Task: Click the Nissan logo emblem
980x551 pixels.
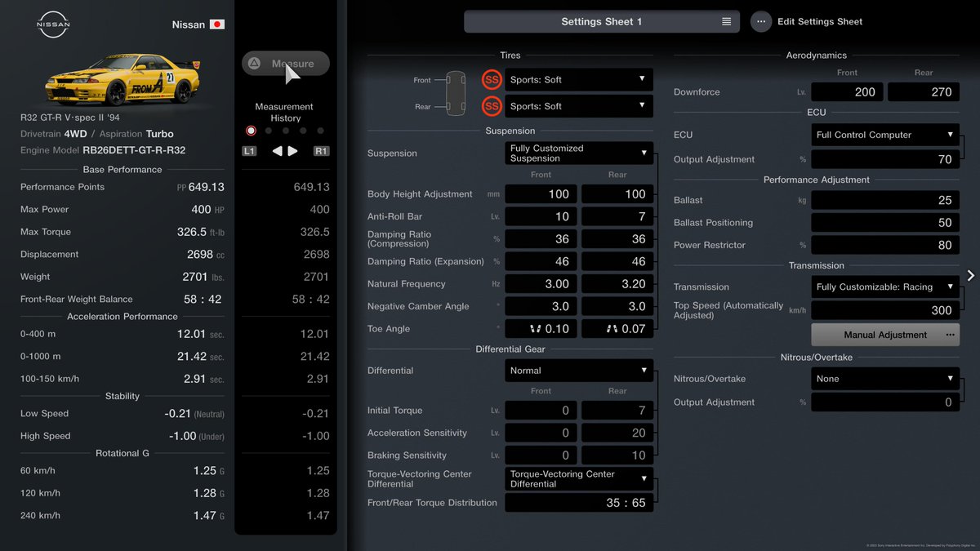Action: click(x=53, y=24)
